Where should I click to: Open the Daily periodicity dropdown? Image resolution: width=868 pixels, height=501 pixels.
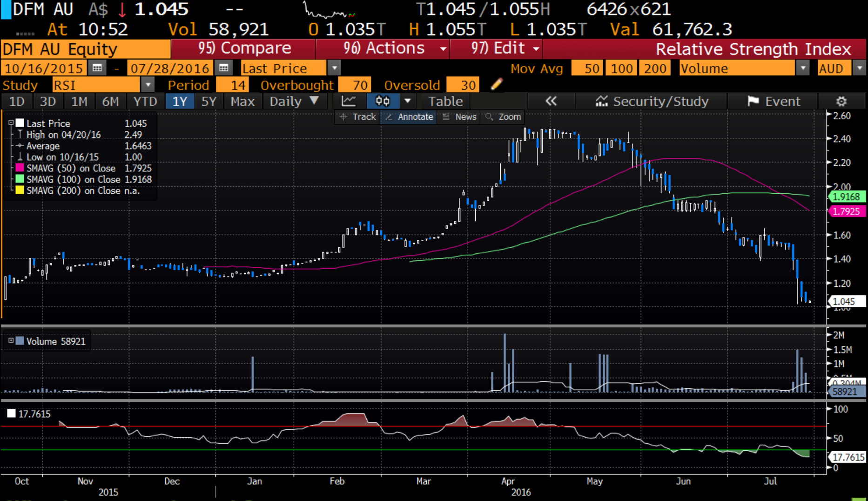294,101
